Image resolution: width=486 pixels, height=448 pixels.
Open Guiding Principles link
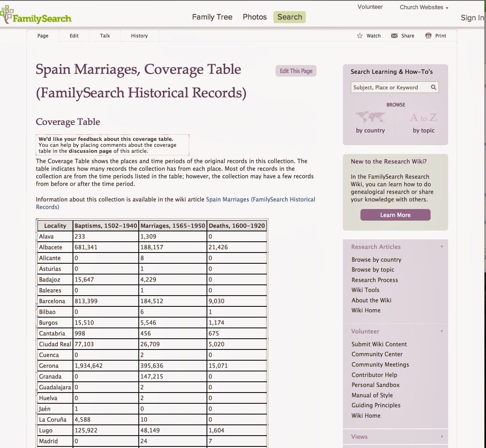coord(376,405)
